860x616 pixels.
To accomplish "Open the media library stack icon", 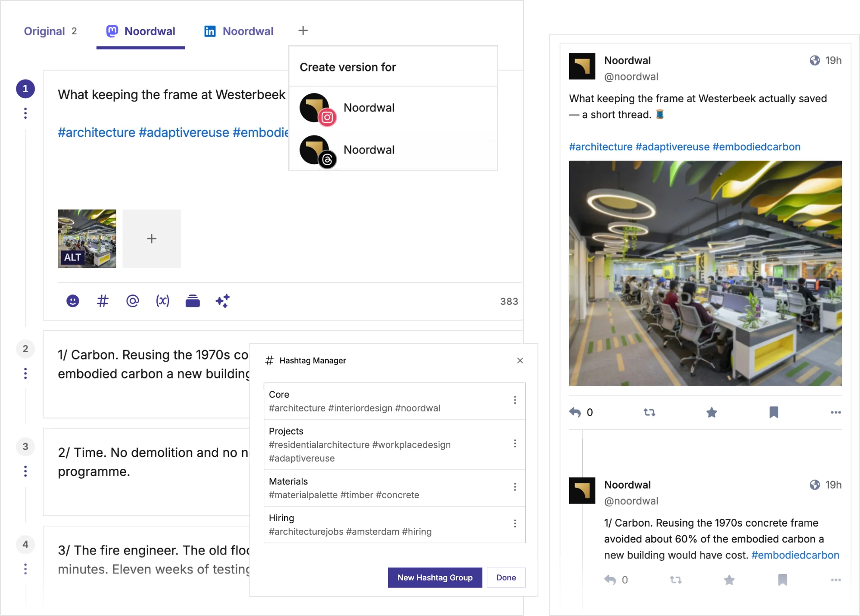I will click(x=192, y=301).
